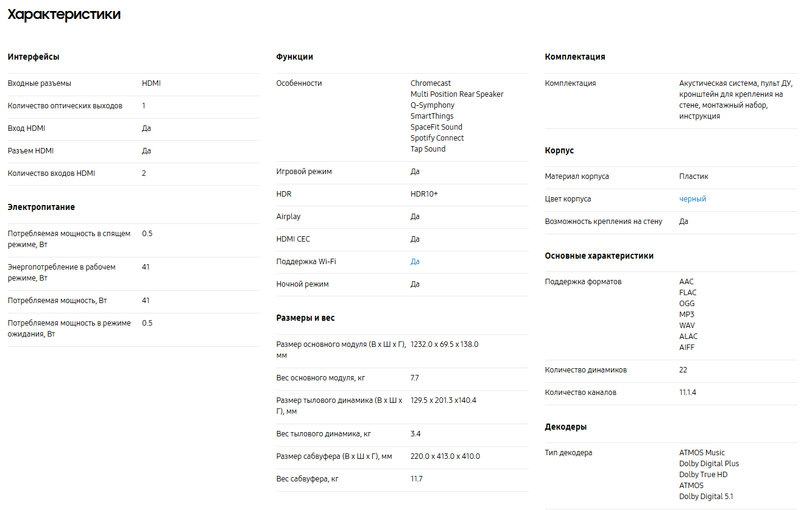The height and width of the screenshot is (510, 812).
Task: Select the "Spotify Connect" feature entry
Action: (437, 138)
